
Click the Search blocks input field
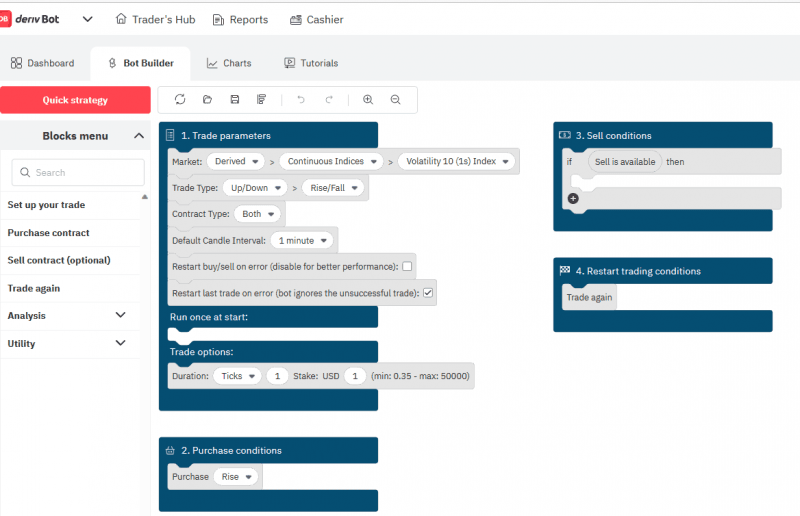point(78,173)
